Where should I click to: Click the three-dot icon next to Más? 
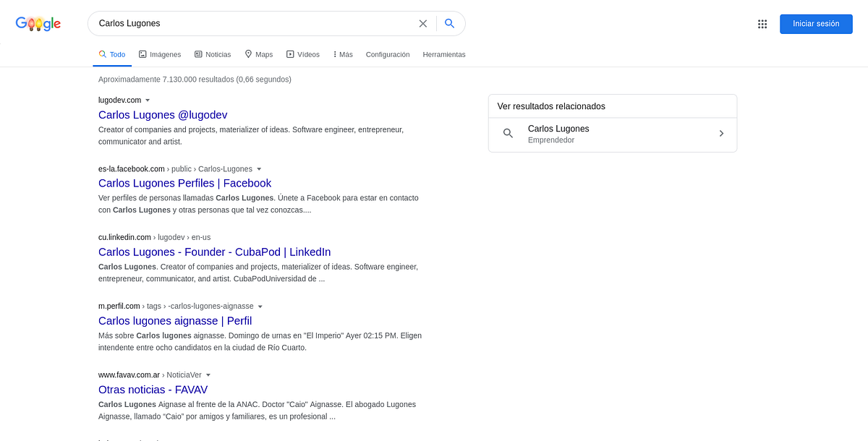[x=335, y=54]
